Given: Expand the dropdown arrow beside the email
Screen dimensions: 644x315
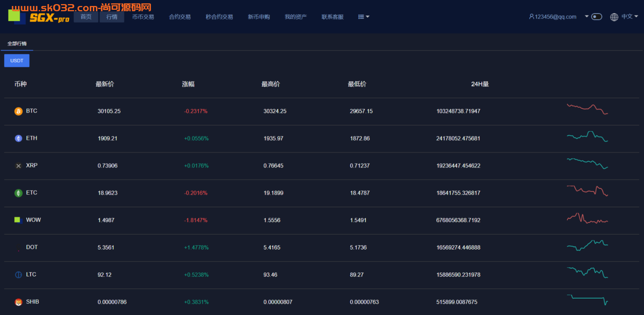Looking at the screenshot, I should coord(587,16).
